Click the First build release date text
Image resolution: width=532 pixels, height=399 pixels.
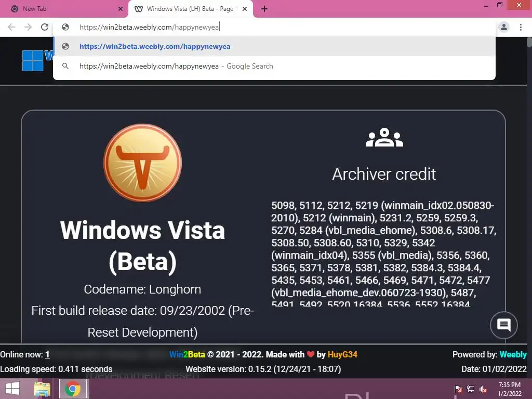(142, 321)
